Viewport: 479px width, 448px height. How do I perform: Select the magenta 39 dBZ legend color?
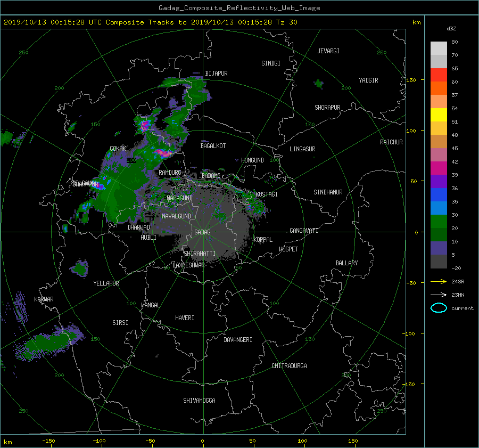click(x=439, y=168)
